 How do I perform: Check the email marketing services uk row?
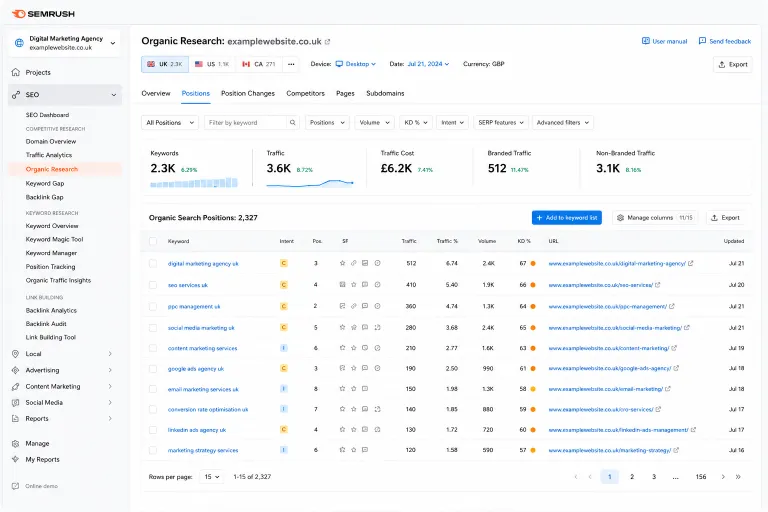pyautogui.click(x=153, y=389)
